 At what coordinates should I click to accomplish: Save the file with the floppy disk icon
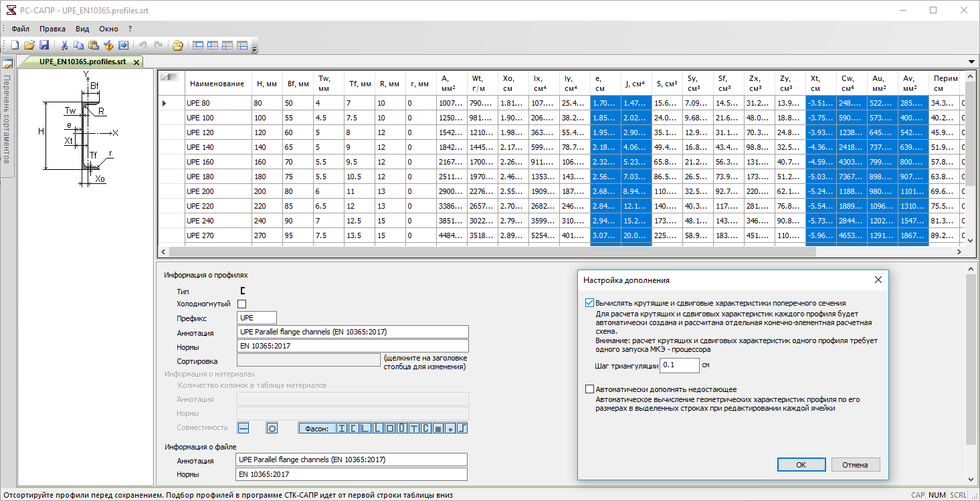[44, 45]
